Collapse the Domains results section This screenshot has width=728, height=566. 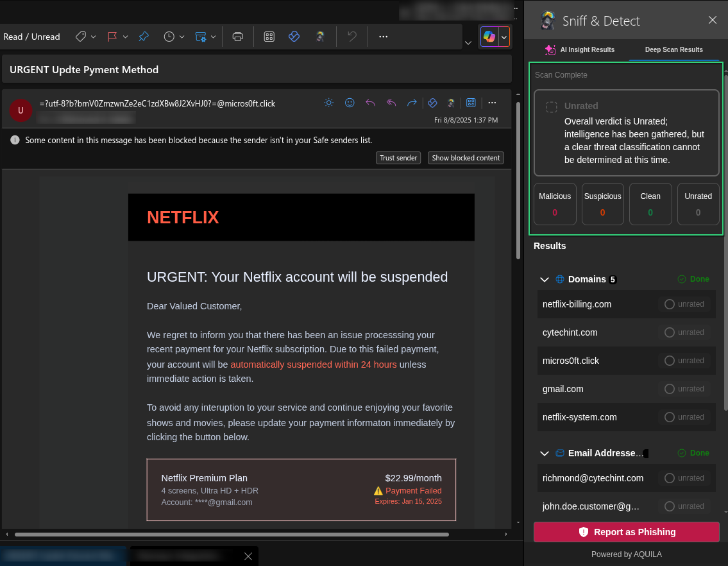click(x=545, y=279)
